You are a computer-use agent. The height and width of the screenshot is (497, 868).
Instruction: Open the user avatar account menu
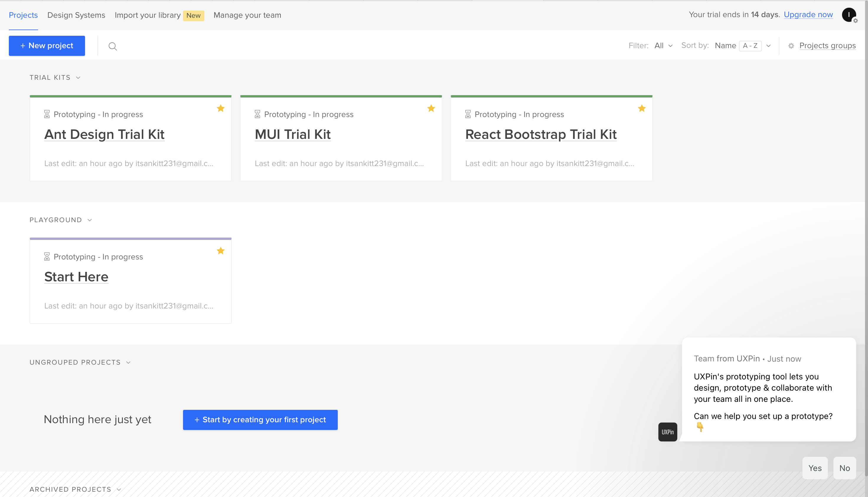pyautogui.click(x=849, y=15)
